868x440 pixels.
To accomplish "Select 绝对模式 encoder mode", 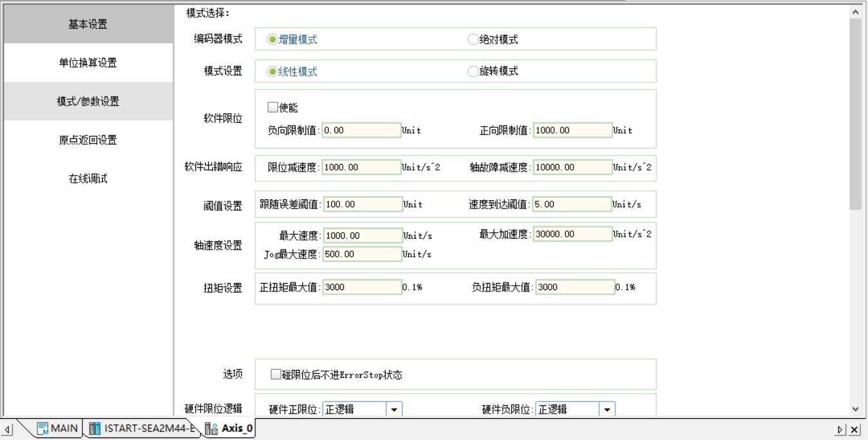I will tap(473, 39).
